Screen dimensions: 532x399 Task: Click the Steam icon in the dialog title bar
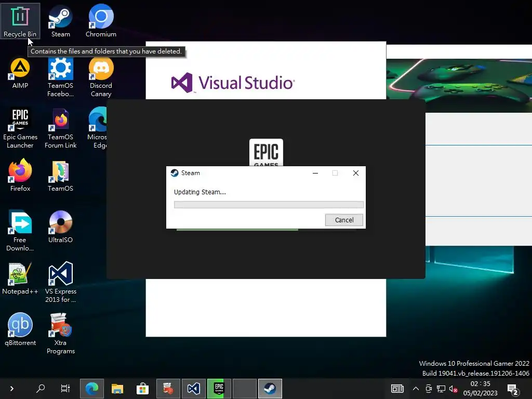click(x=175, y=173)
